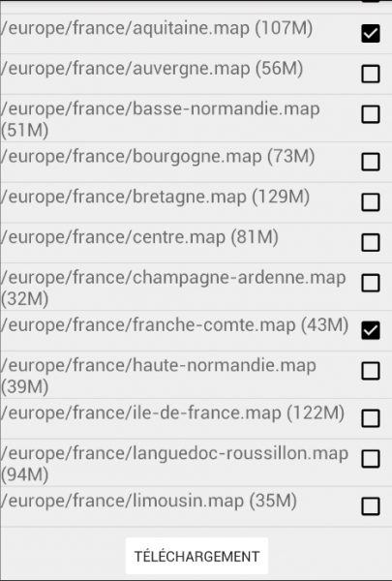The height and width of the screenshot is (581, 392).
Task: Enable the champagne-ardenne.map checkbox
Action: click(x=371, y=283)
